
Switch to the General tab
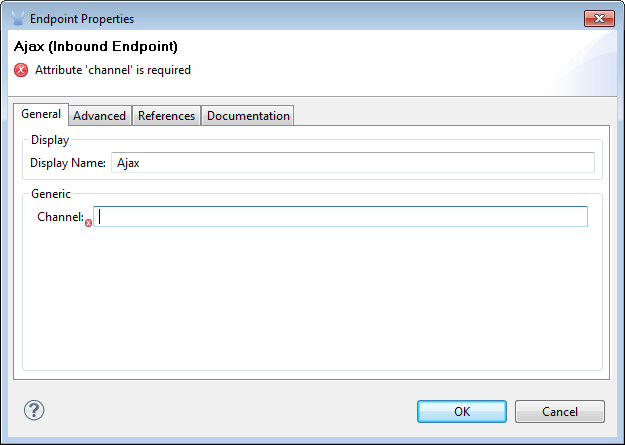(41, 115)
